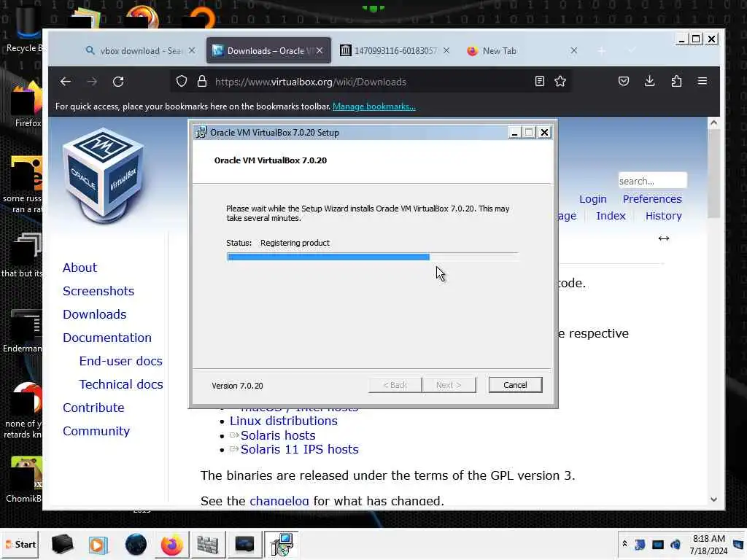Viewport: 747px width, 560px height.
Task: Open the History wiki link
Action: [x=664, y=216]
